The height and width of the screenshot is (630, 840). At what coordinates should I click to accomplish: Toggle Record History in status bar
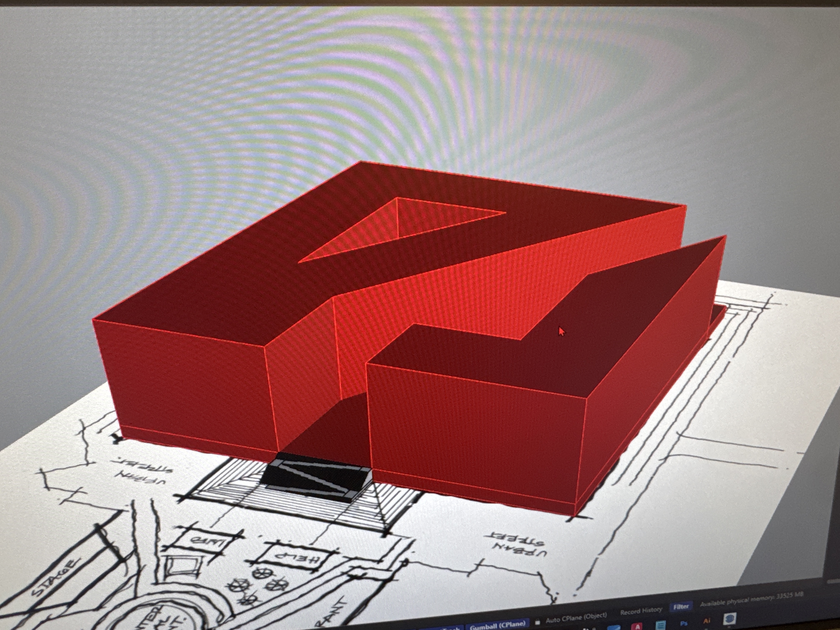coord(641,611)
